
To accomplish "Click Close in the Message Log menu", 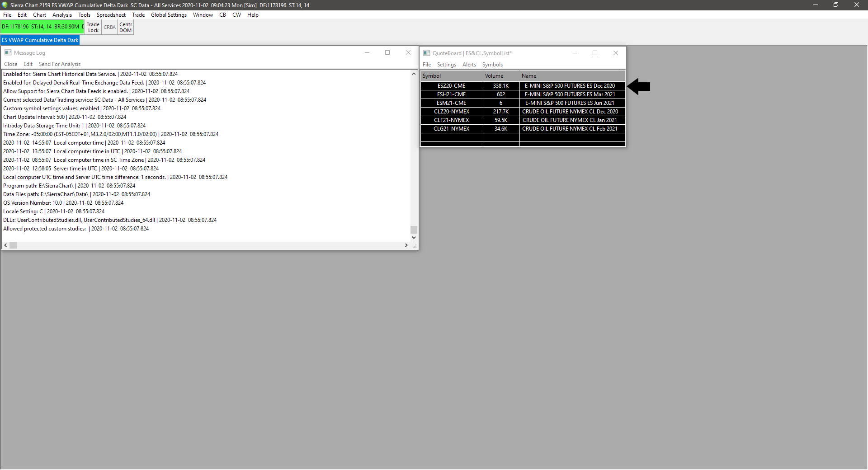I will (x=11, y=64).
